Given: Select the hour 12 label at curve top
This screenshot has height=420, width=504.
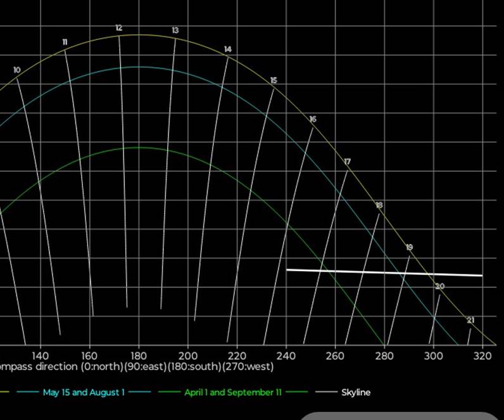Looking at the screenshot, I should (x=118, y=28).
